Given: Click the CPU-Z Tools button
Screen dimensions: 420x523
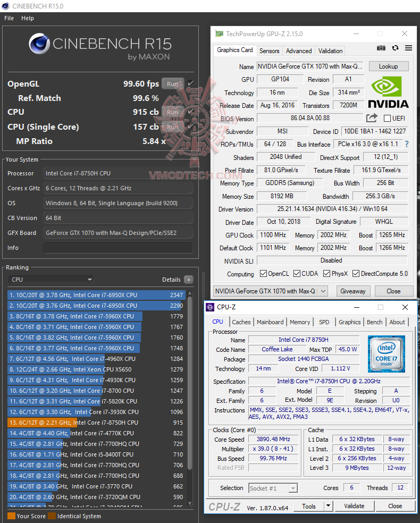Looking at the screenshot, I should (x=309, y=506).
